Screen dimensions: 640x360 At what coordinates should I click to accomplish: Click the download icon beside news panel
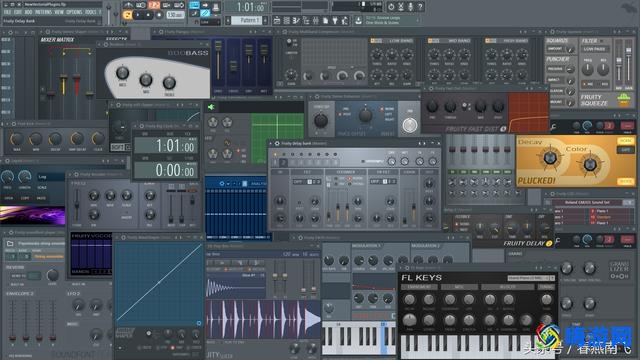[x=358, y=20]
